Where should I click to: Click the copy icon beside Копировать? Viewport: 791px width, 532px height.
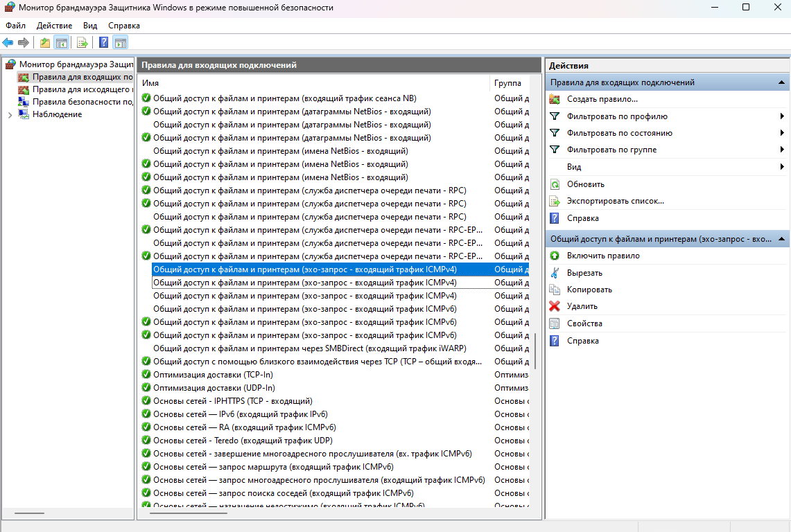555,290
